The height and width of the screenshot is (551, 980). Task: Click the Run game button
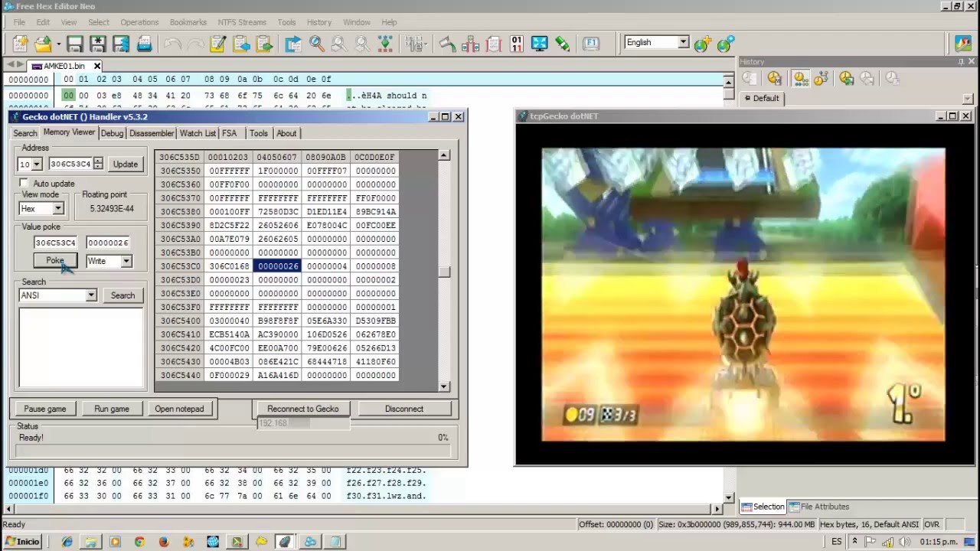click(x=112, y=409)
